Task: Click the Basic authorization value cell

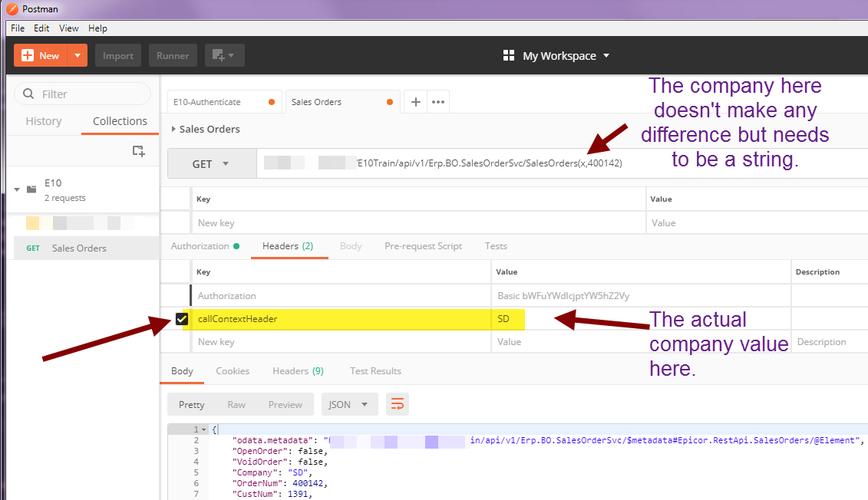Action: coord(641,296)
